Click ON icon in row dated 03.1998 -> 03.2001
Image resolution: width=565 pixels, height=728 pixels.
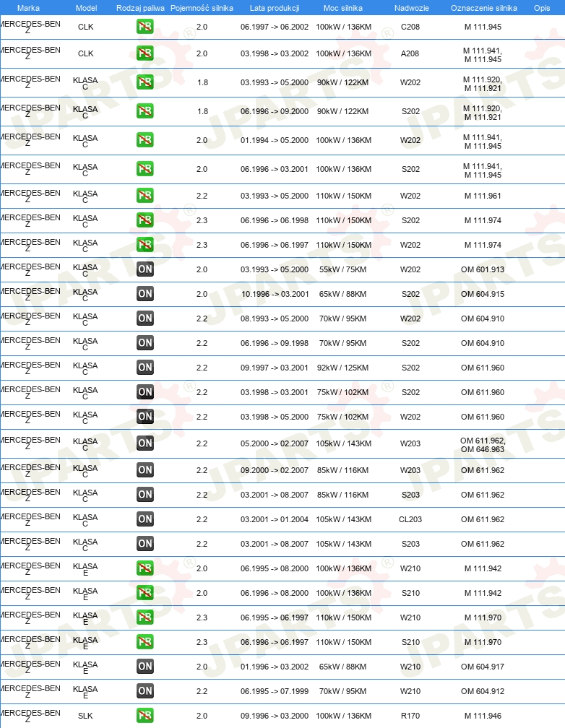145,392
